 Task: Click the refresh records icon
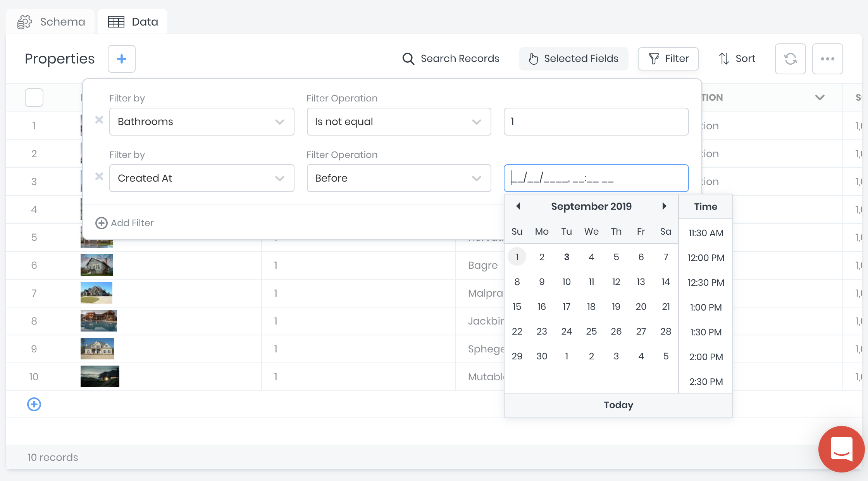tap(790, 59)
